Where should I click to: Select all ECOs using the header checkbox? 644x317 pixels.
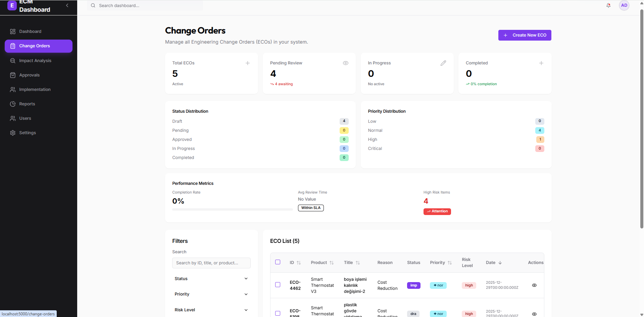click(278, 262)
